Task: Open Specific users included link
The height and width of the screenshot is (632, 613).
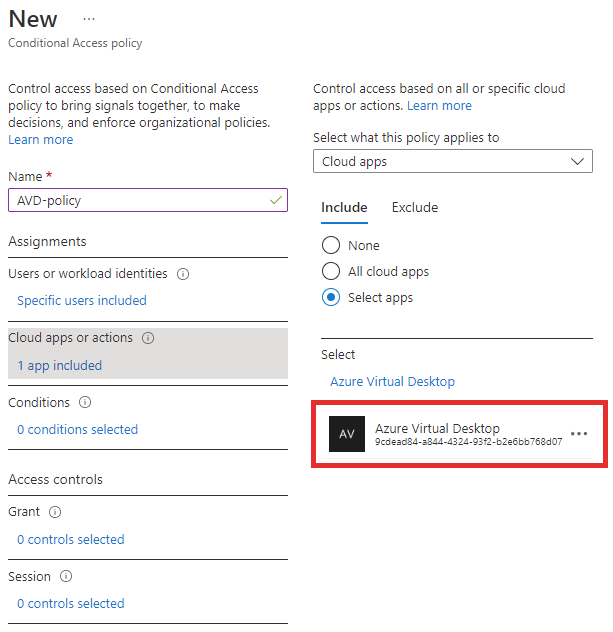Action: click(x=82, y=301)
